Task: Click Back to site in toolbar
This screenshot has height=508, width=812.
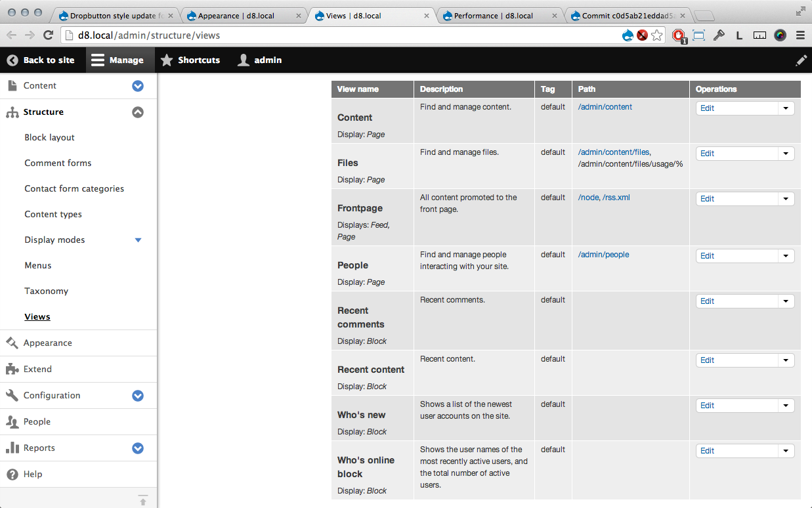Action: [42, 60]
